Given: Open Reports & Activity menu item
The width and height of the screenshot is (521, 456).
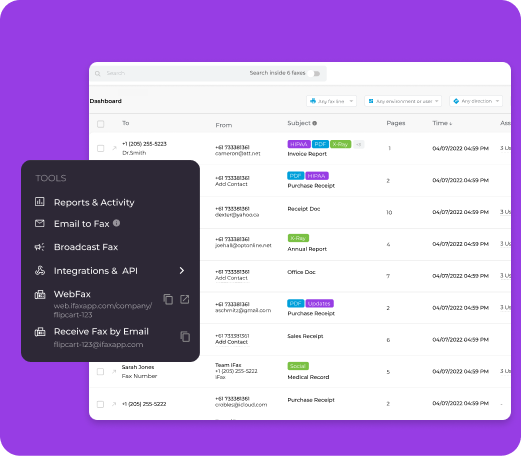Looking at the screenshot, I should coord(94,202).
